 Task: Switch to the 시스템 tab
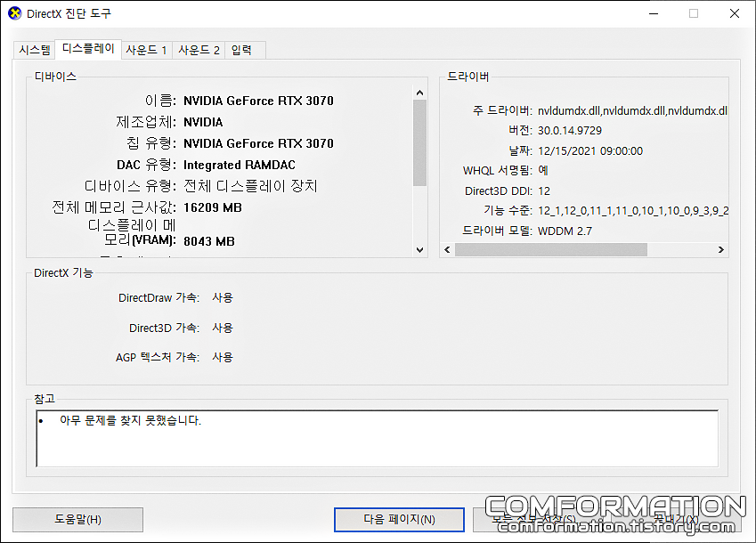tap(34, 50)
